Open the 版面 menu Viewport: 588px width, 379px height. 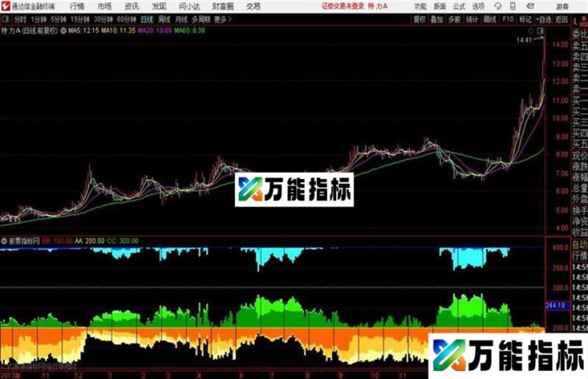(x=440, y=7)
